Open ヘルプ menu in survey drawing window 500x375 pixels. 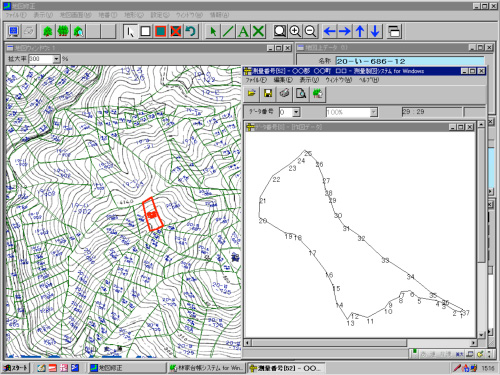click(x=369, y=80)
